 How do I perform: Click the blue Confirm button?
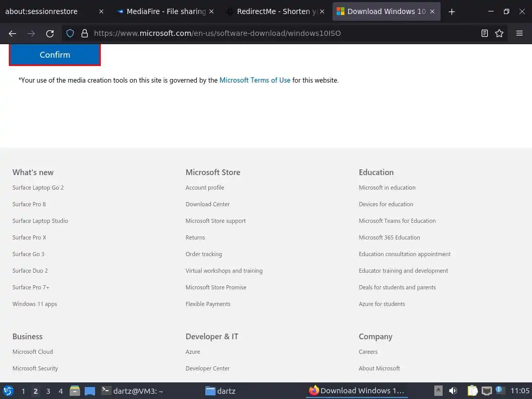(55, 55)
